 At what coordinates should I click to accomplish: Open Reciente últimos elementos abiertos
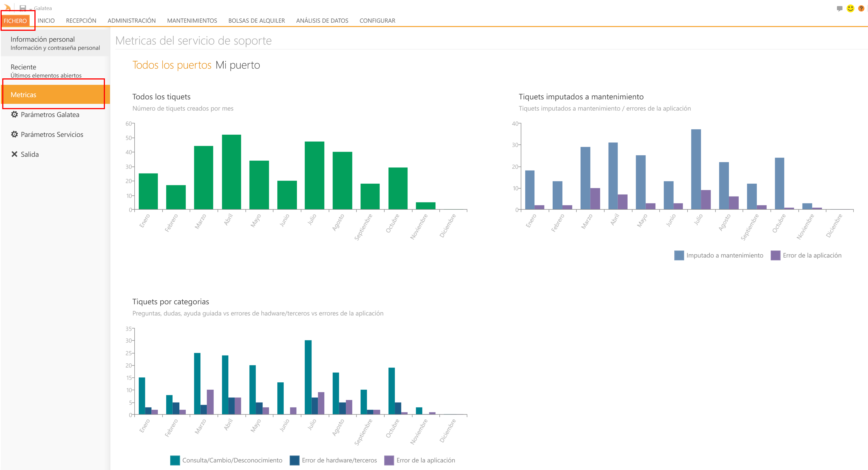tap(46, 71)
